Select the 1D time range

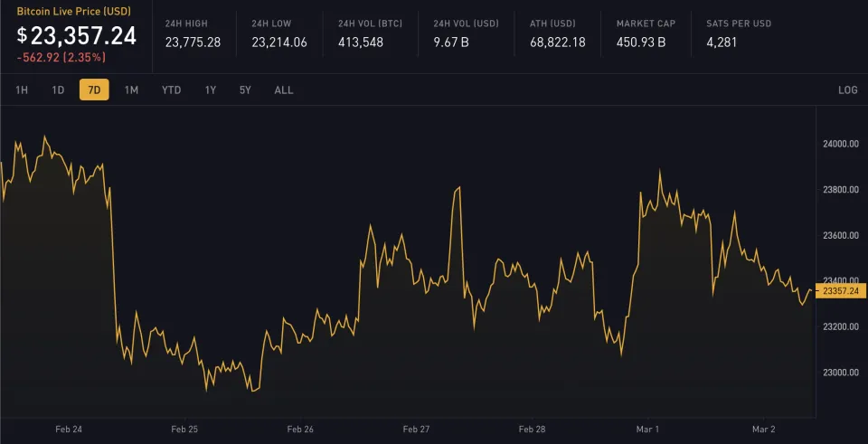[x=58, y=90]
